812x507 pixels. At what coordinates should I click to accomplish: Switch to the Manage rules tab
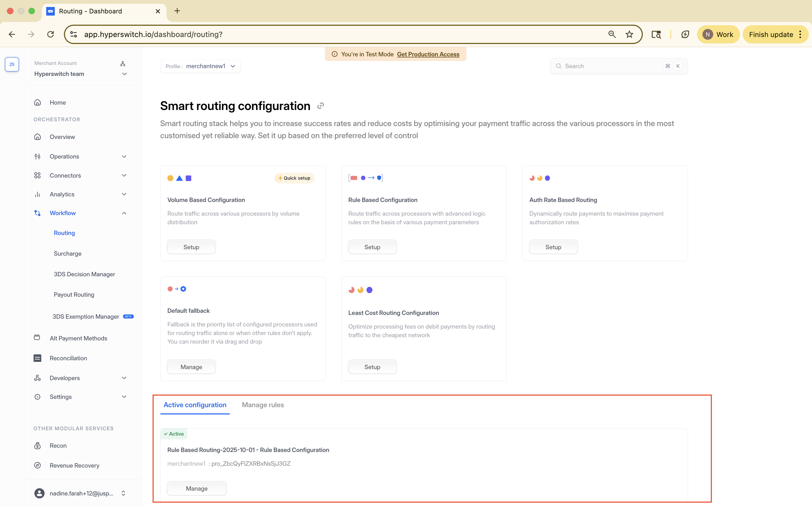263,405
